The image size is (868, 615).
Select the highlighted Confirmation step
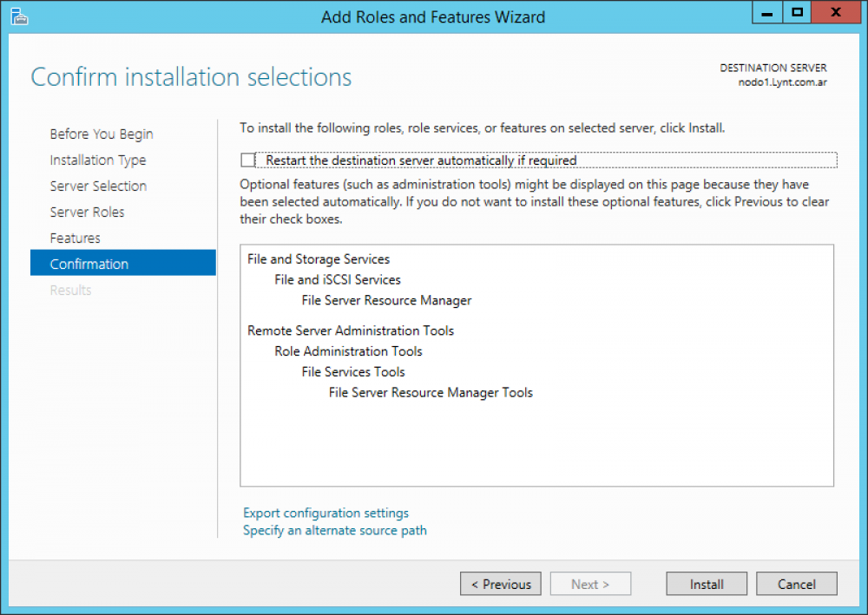click(x=89, y=263)
